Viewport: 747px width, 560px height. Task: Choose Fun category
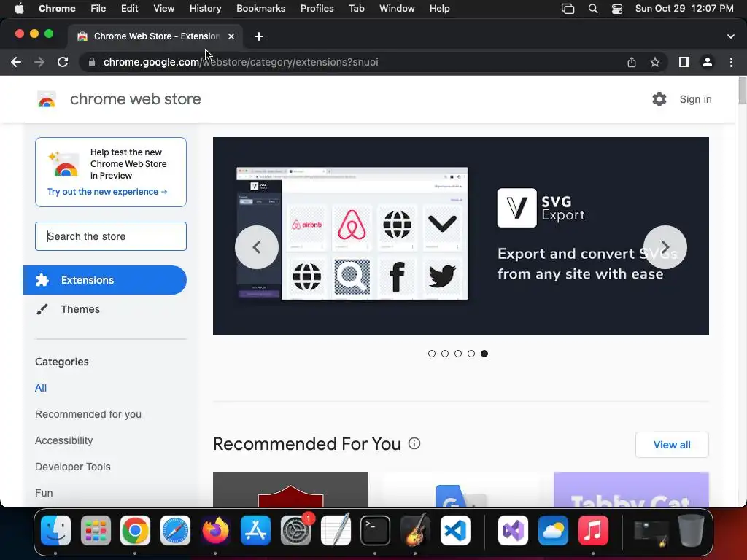point(44,493)
